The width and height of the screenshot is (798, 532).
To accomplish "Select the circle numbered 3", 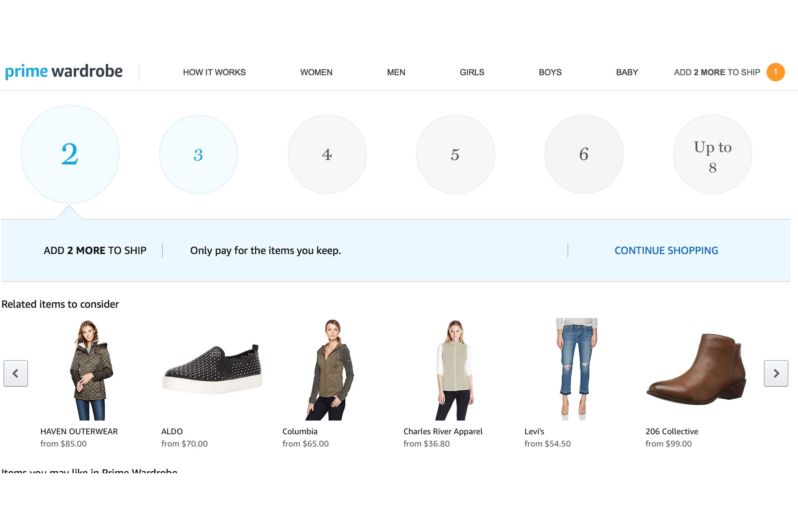I will [199, 154].
